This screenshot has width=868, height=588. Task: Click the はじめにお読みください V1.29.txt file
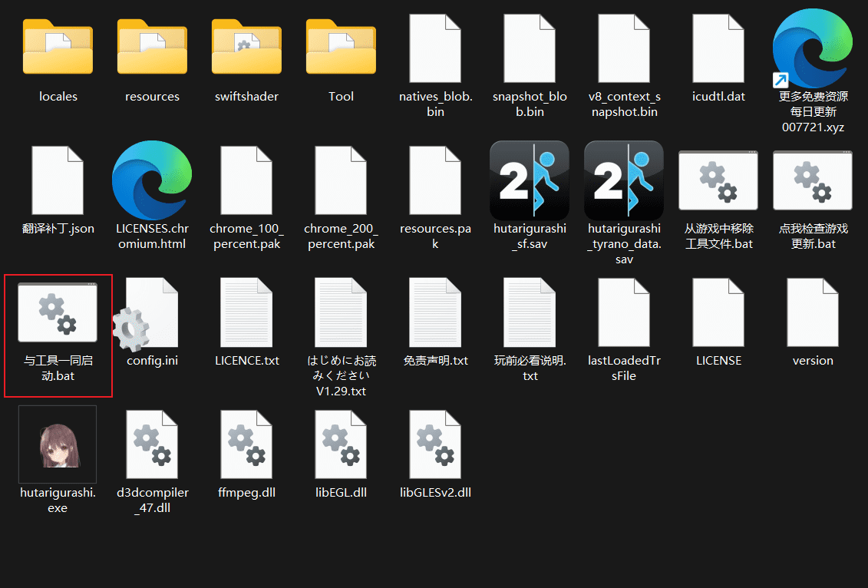tap(341, 312)
